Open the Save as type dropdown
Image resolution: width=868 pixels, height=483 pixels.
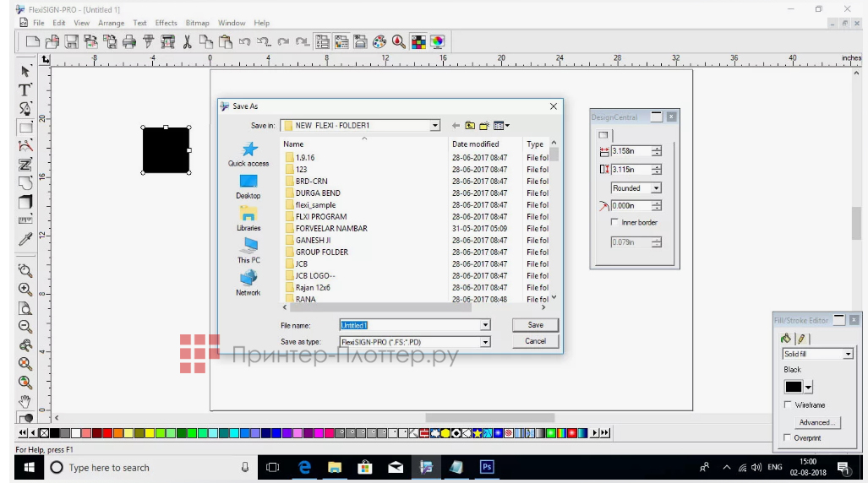click(x=485, y=342)
